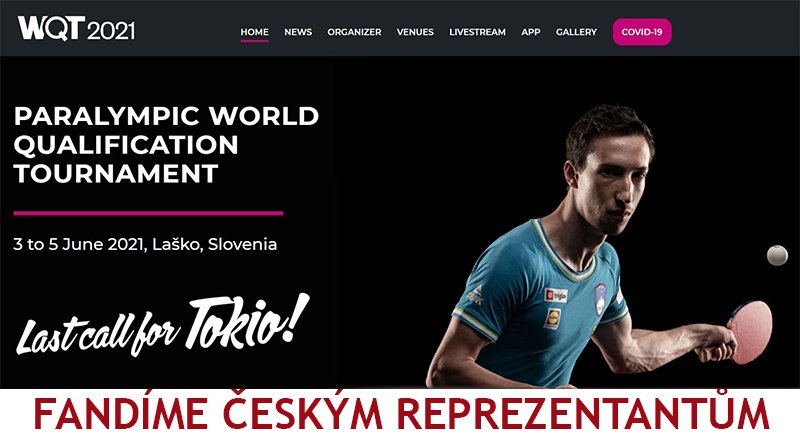
Task: Go to the NEWS page
Action: [298, 32]
